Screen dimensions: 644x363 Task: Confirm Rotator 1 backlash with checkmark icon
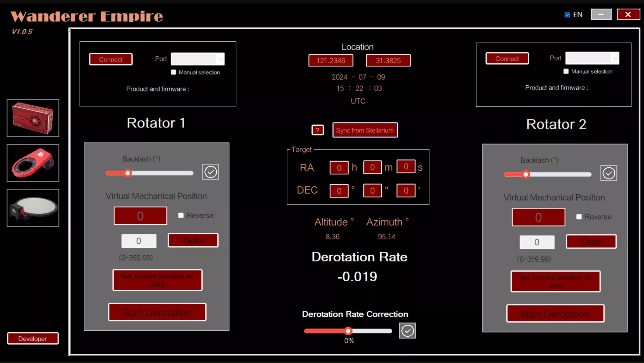coord(210,172)
